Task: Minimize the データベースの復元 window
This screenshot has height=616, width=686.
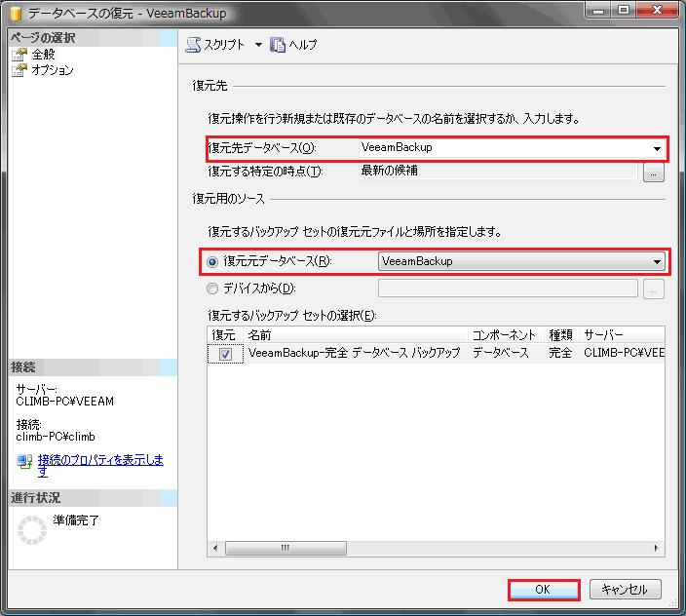Action: click(x=599, y=10)
